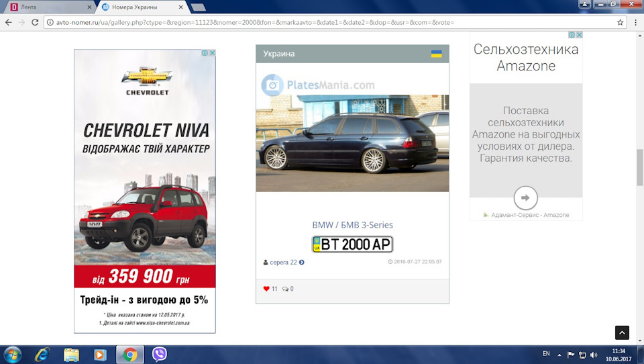Viewport: 644px width, 364px height.
Task: Click the arrow button in Amazone ad
Action: (525, 198)
